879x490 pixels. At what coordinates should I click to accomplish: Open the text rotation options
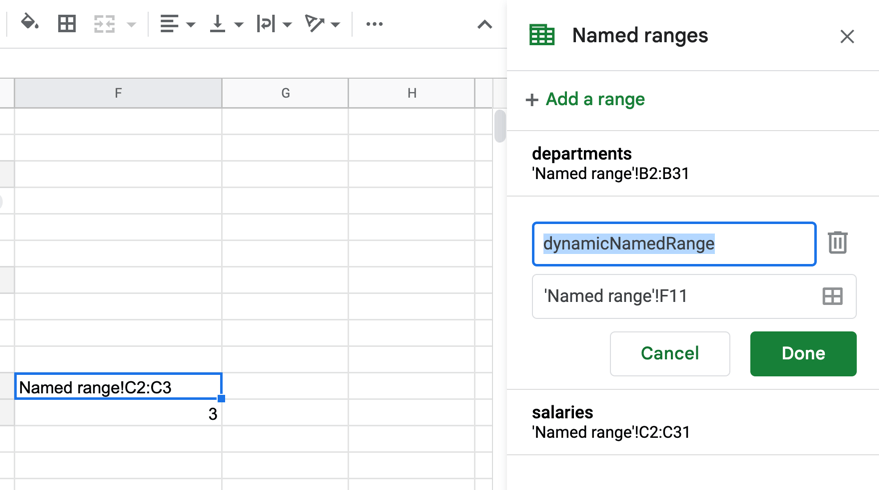(322, 24)
